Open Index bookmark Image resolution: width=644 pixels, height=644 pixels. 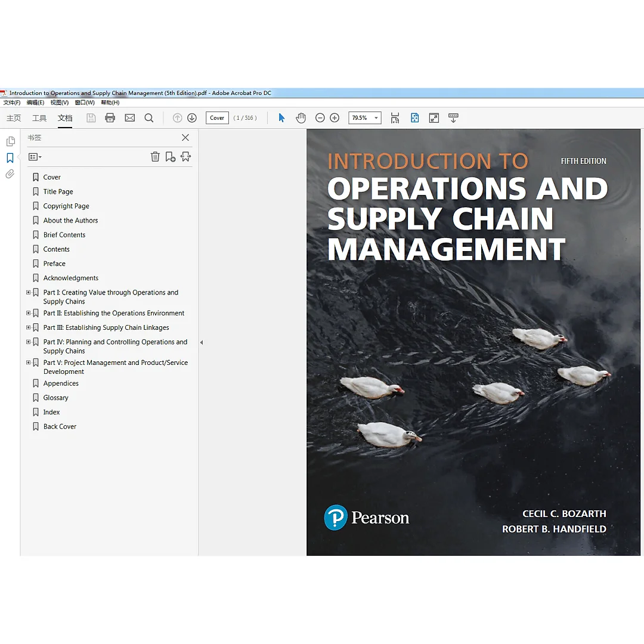pos(51,412)
